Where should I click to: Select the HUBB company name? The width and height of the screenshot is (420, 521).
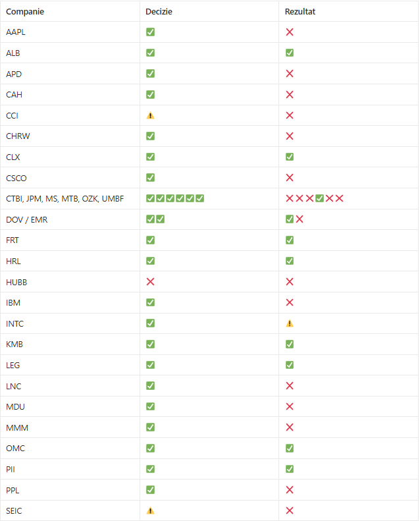(16, 282)
